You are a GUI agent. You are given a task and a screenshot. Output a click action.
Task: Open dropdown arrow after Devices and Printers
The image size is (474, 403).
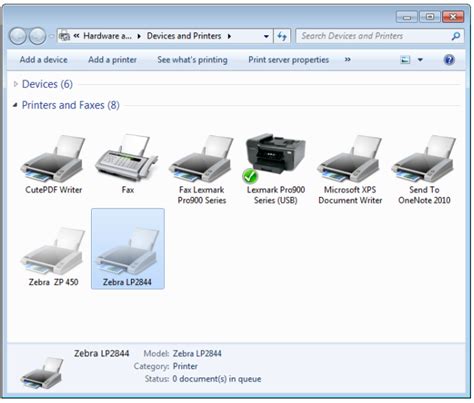(x=229, y=36)
